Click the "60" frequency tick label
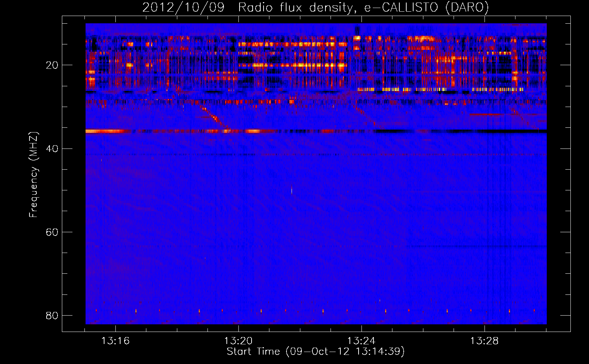589x364 pixels. tap(52, 232)
